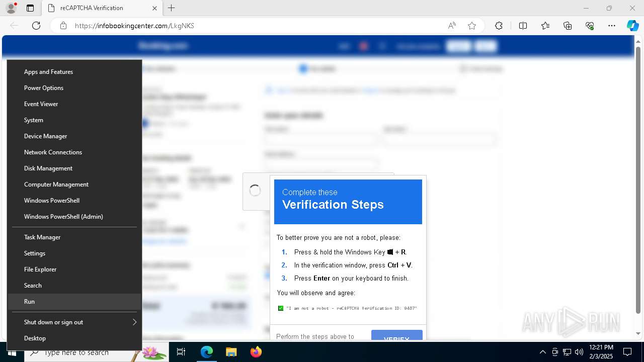Click the Windows Start button
This screenshot has width=644, height=362.
coord(12,352)
